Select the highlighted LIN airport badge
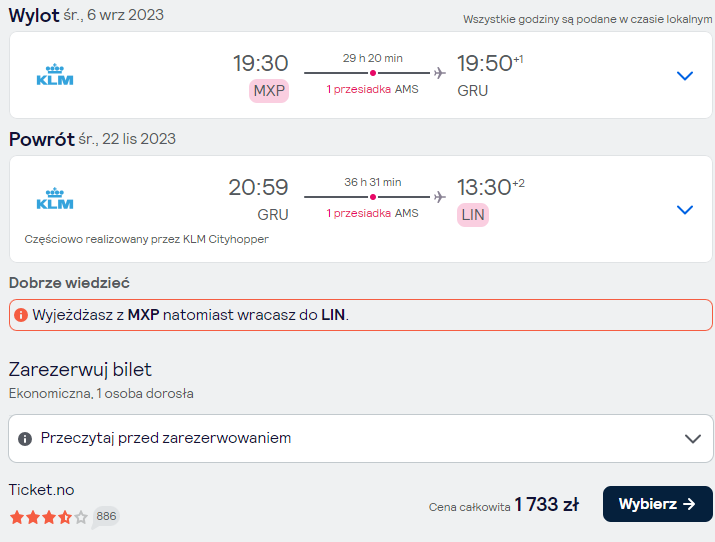The width and height of the screenshot is (715, 542). click(x=473, y=215)
